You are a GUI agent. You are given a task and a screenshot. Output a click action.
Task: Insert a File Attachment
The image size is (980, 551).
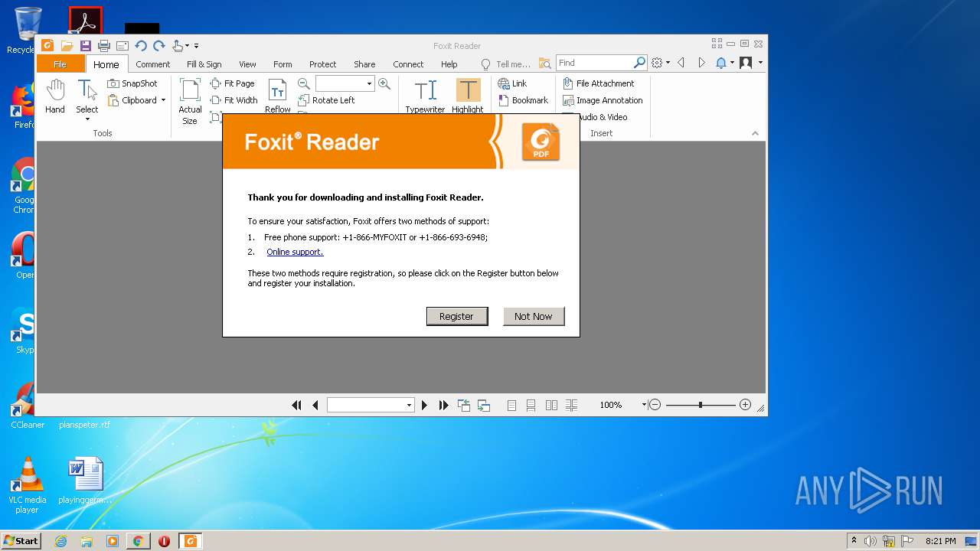[599, 83]
